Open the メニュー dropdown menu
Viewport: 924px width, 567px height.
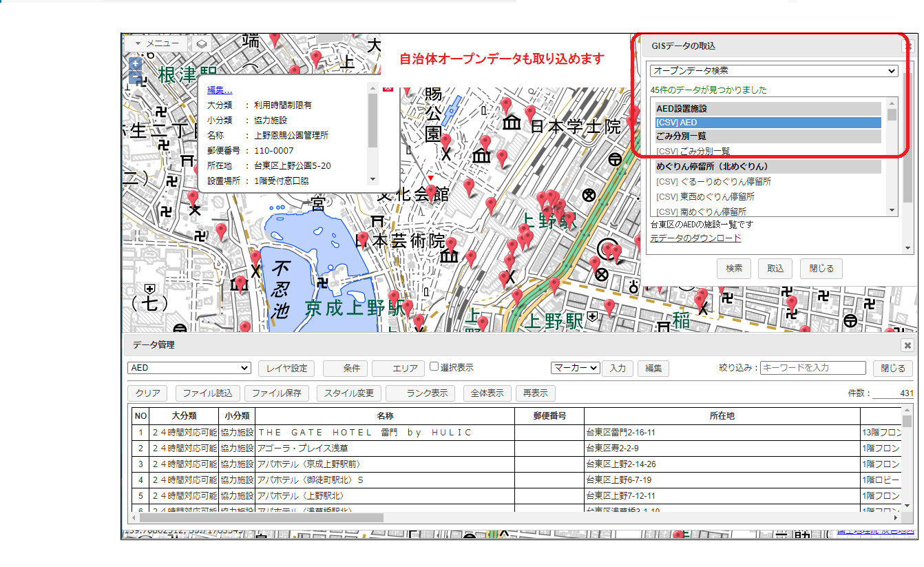pyautogui.click(x=156, y=43)
